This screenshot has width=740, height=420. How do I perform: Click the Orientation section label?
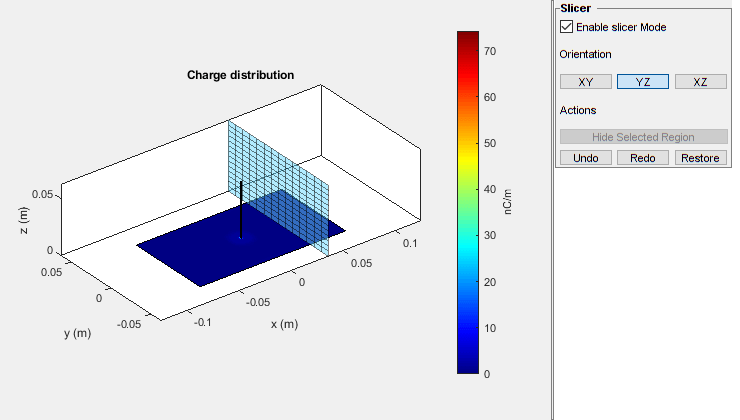586,54
